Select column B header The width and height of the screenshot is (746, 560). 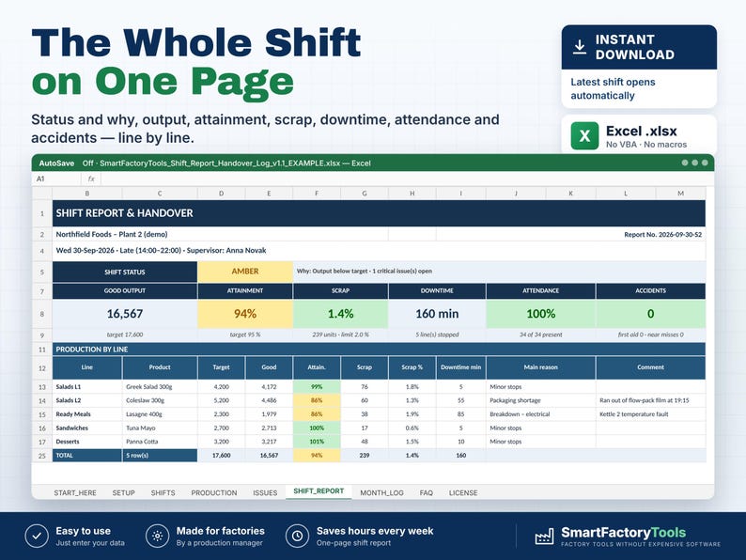click(x=87, y=194)
